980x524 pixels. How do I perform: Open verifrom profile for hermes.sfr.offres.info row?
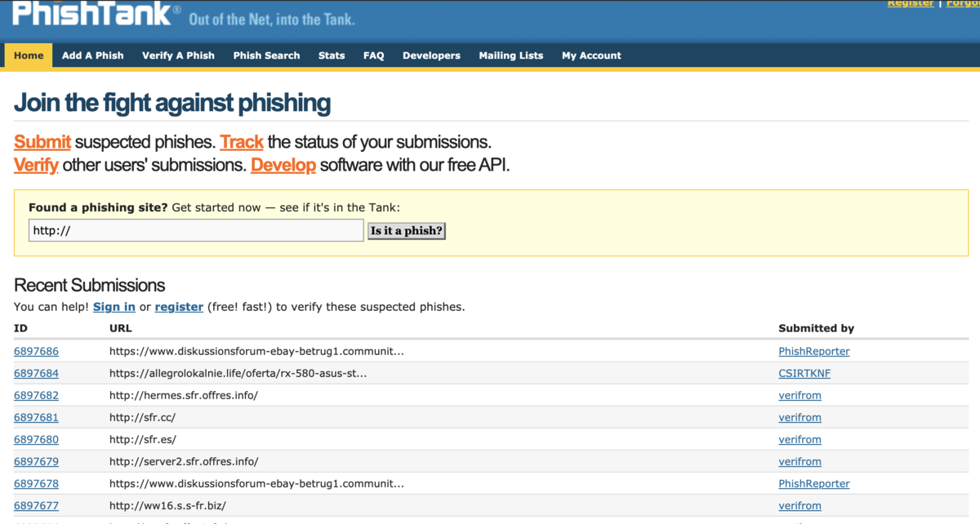click(x=800, y=395)
